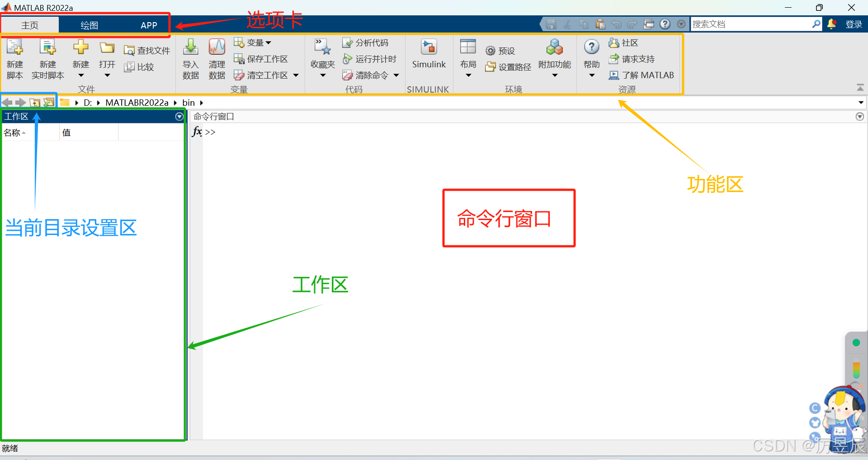
Task: Click 运行并计时 (Run and Time)
Action: tap(369, 59)
